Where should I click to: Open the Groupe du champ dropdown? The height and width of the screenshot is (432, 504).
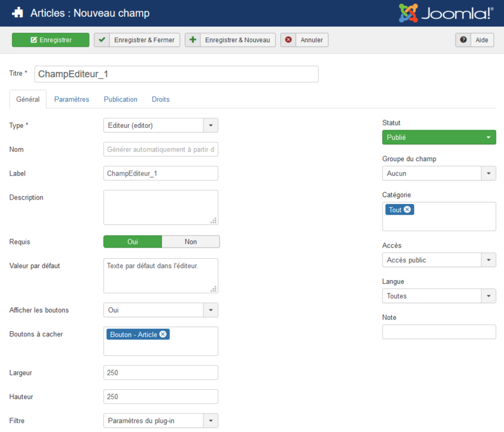(x=438, y=173)
